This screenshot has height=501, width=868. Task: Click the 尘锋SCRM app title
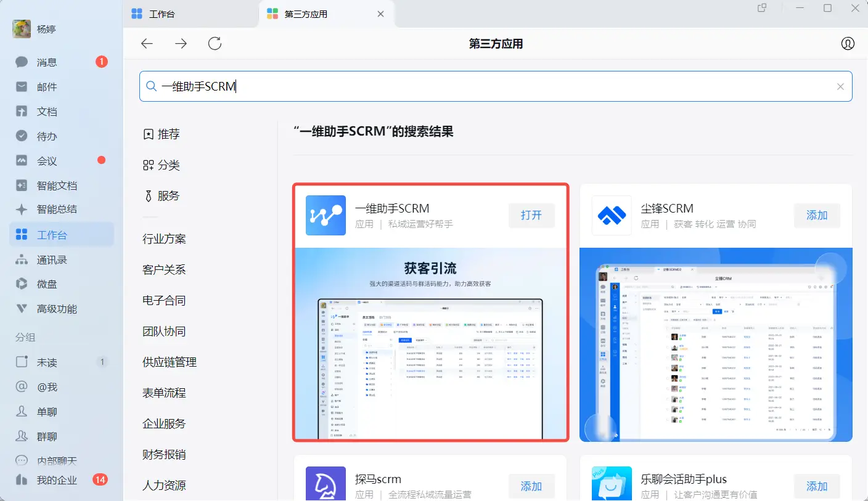[667, 208]
